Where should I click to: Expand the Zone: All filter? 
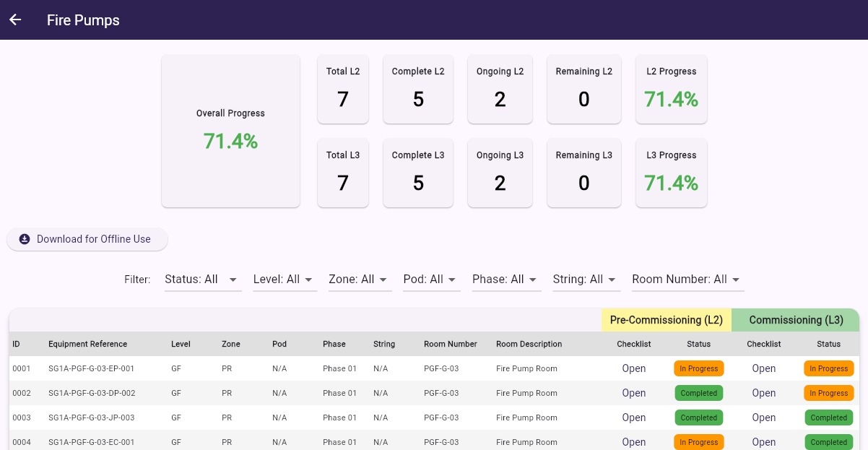360,280
